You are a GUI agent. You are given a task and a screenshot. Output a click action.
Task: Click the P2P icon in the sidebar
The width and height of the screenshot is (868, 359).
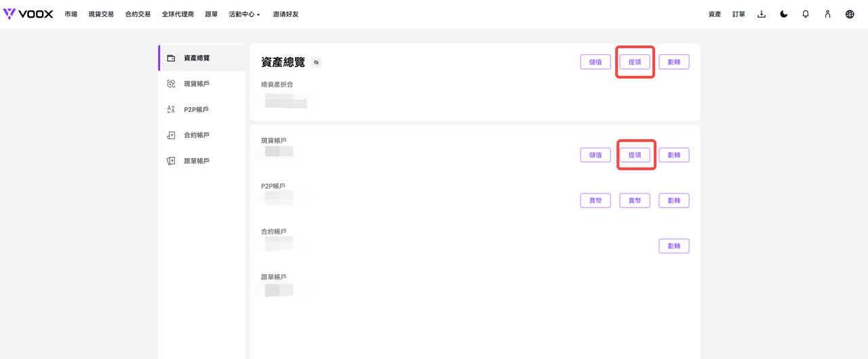[171, 109]
